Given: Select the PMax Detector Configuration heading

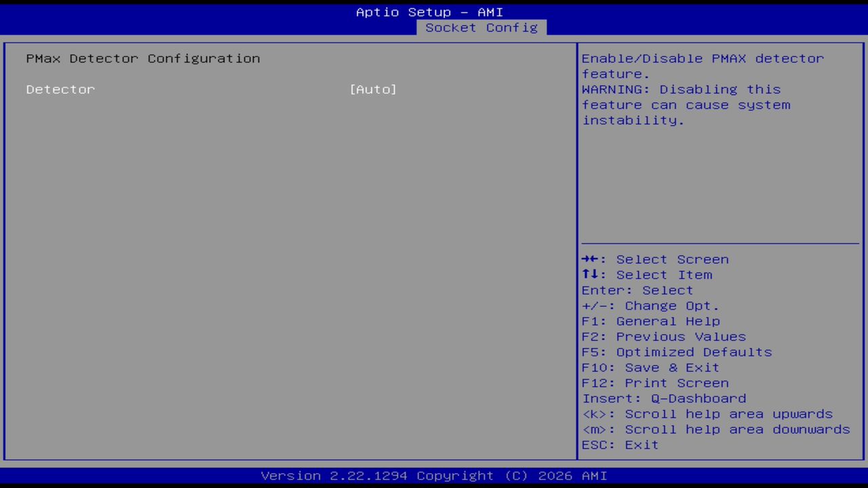Looking at the screenshot, I should tap(142, 58).
